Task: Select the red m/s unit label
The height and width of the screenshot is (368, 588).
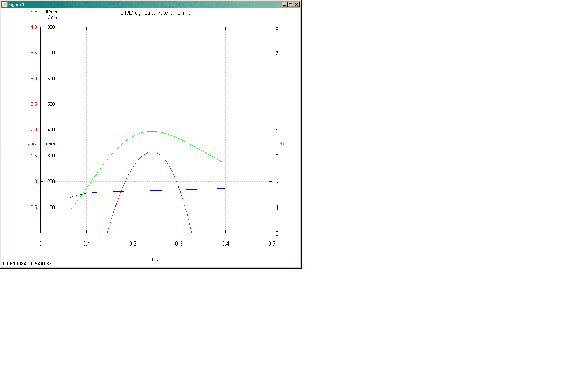Action: tap(35, 12)
